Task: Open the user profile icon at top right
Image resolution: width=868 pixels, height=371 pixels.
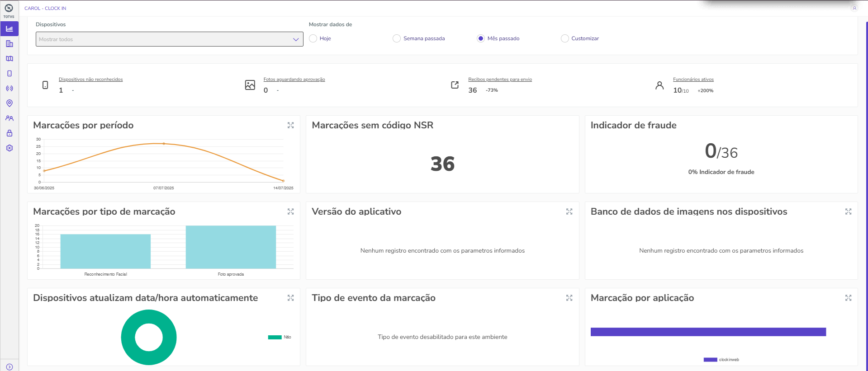Action: (854, 8)
